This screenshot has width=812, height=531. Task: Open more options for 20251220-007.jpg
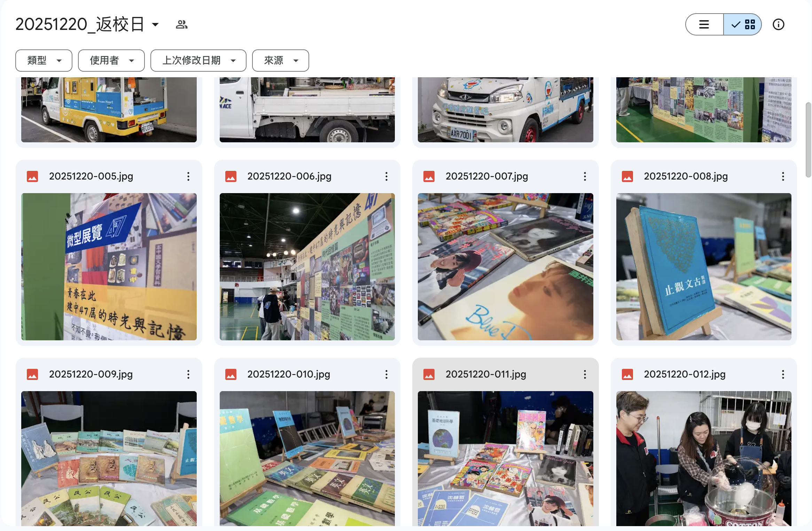tap(585, 176)
